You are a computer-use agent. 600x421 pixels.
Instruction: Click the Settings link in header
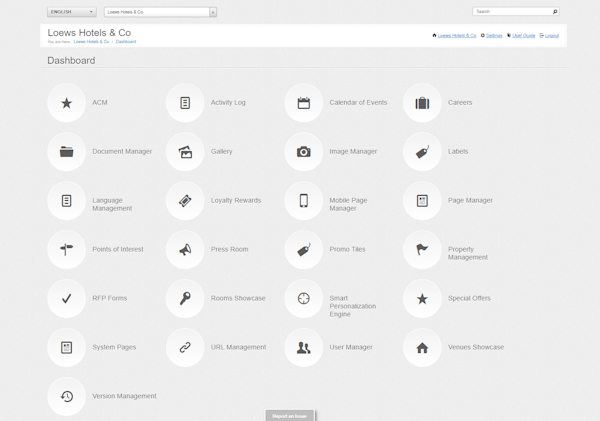493,35
